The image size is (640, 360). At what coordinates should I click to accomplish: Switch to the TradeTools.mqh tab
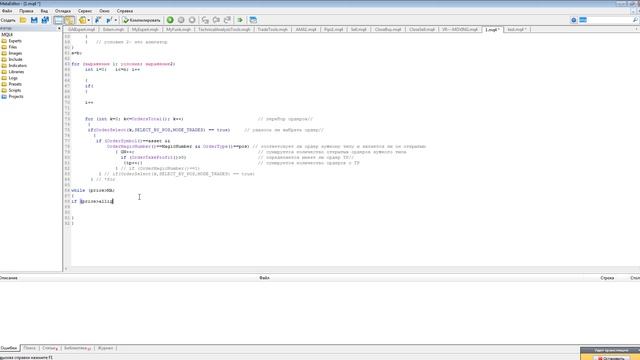[272, 30]
